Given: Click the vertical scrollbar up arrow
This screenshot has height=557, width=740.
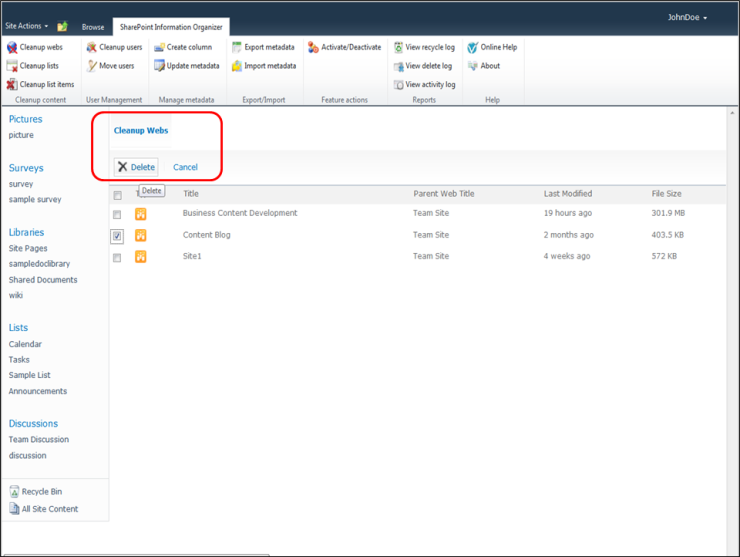Looking at the screenshot, I should (732, 113).
